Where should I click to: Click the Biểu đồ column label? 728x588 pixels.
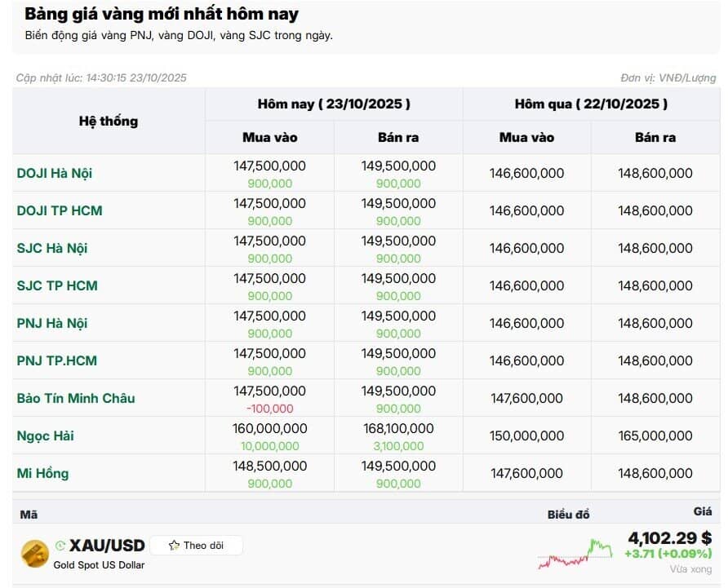568,515
